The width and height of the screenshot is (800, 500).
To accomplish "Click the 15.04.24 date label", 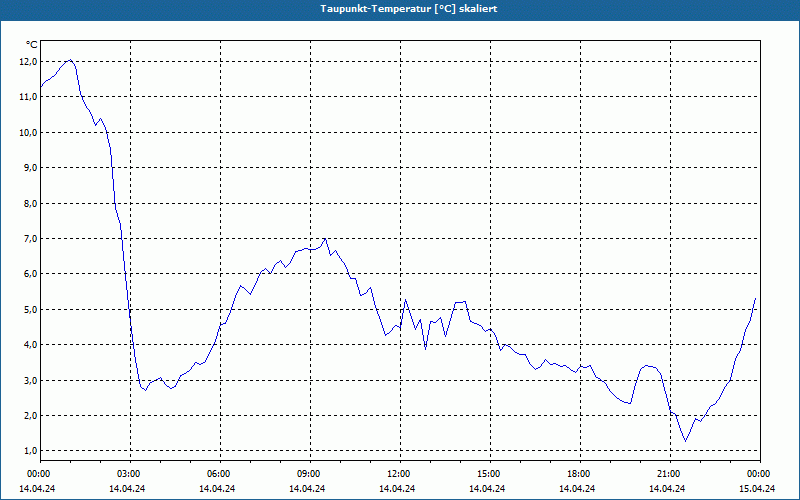I will coord(757,488).
